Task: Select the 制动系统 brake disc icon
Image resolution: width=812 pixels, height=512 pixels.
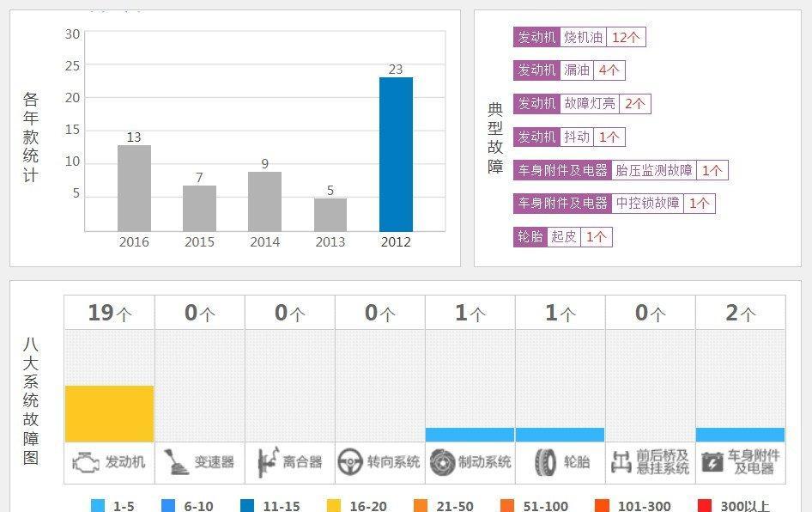Action: [x=443, y=462]
